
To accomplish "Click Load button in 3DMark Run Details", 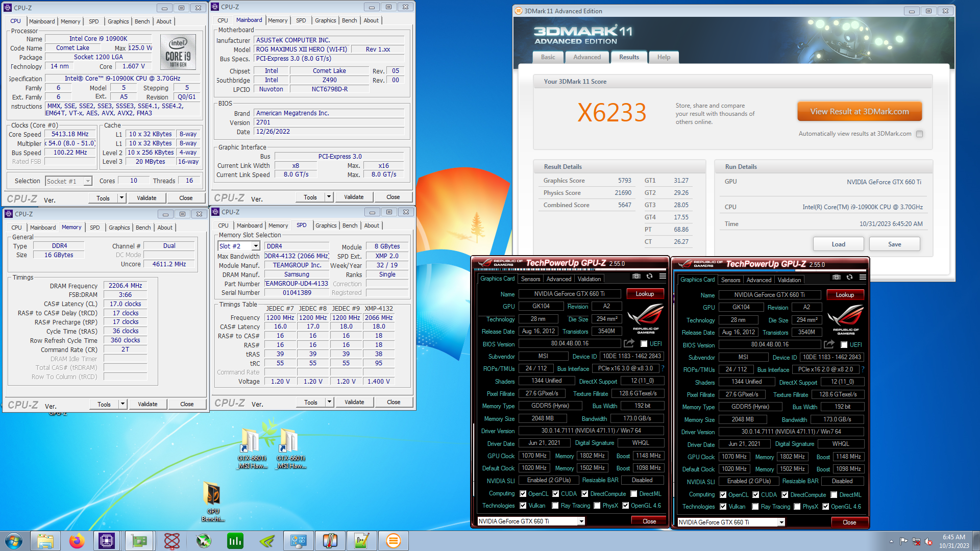I will click(x=838, y=244).
